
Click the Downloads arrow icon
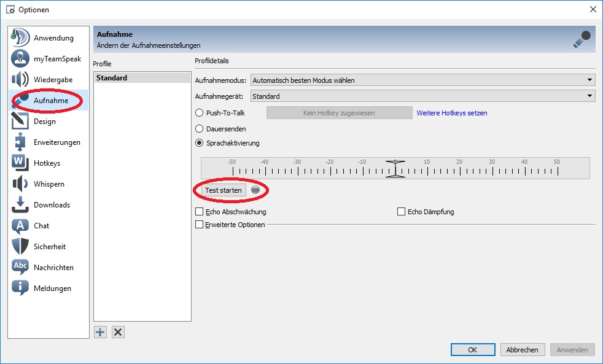20,205
